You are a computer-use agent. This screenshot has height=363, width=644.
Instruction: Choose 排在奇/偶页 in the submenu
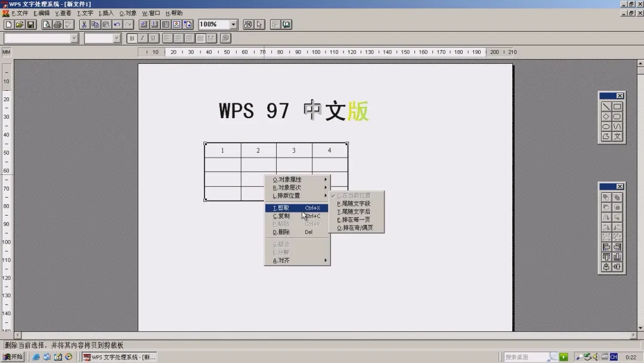(x=357, y=227)
